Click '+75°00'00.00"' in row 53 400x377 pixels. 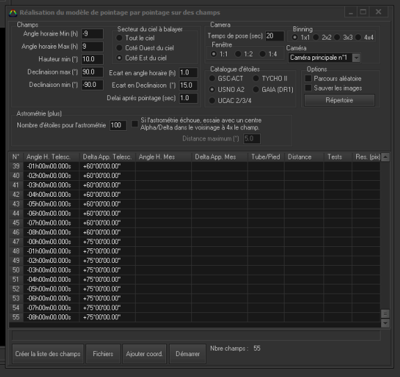point(102,298)
